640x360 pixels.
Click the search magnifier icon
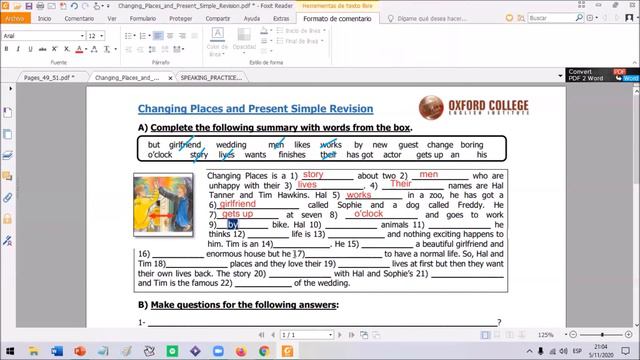point(579,18)
